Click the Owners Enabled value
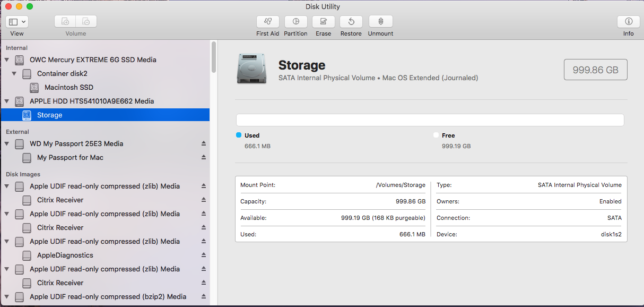 [x=611, y=201]
